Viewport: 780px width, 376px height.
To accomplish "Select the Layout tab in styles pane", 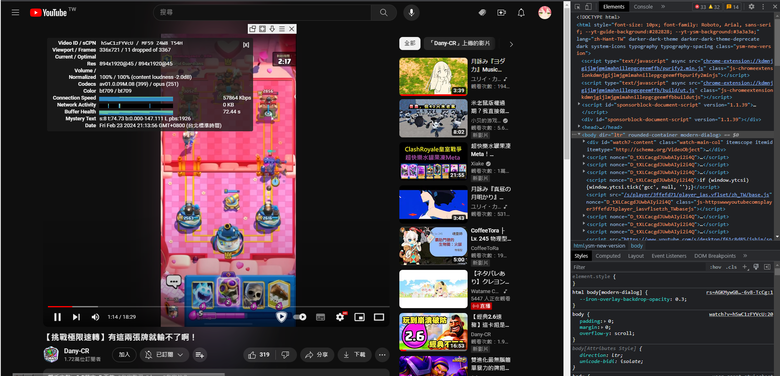I will click(x=636, y=256).
